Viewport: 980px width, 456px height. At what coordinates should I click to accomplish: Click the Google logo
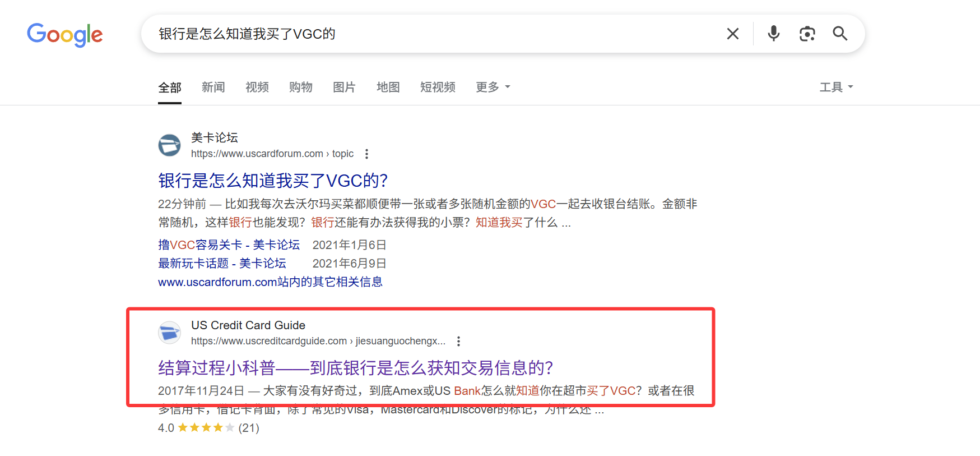pos(65,34)
